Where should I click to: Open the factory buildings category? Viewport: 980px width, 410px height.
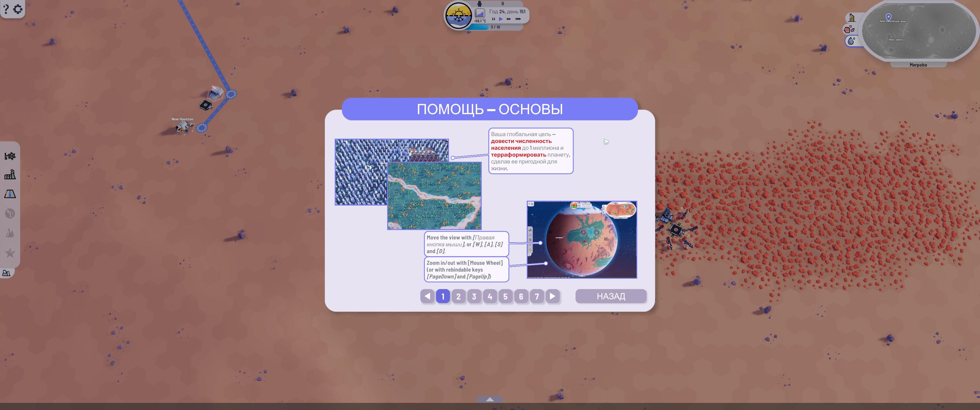10,175
